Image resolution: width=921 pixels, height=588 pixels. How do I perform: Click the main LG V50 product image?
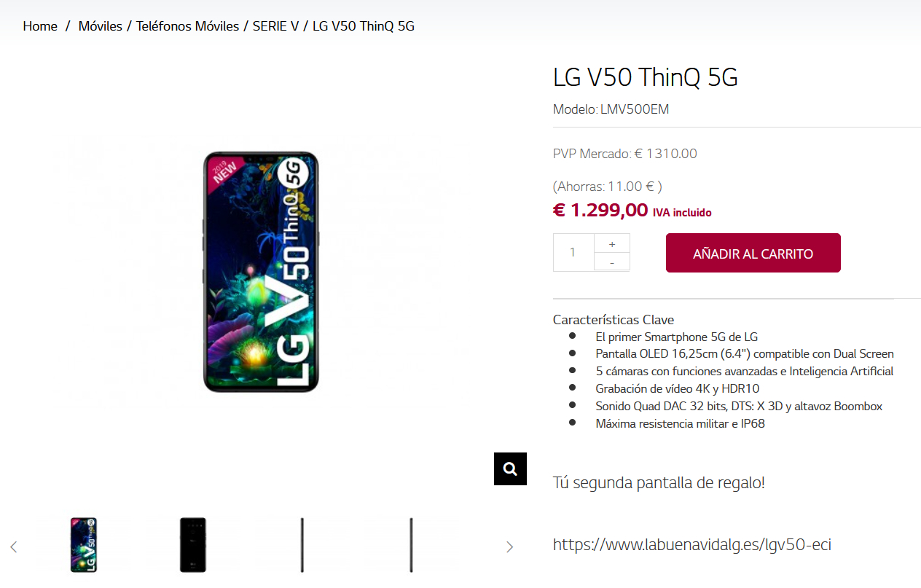[261, 272]
